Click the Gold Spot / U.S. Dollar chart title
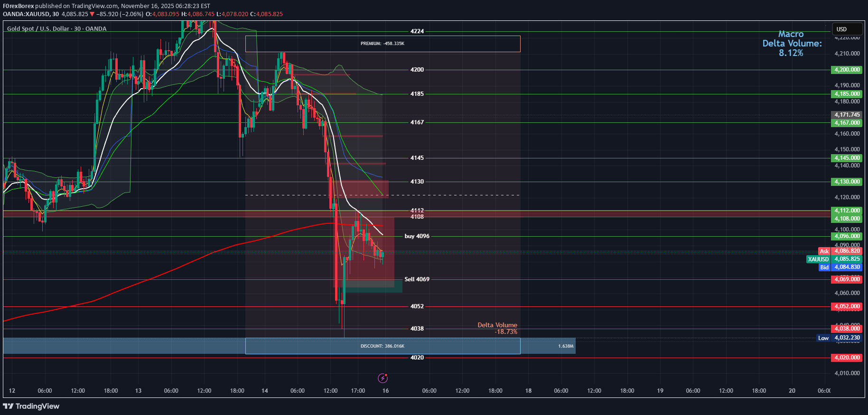 coord(56,29)
